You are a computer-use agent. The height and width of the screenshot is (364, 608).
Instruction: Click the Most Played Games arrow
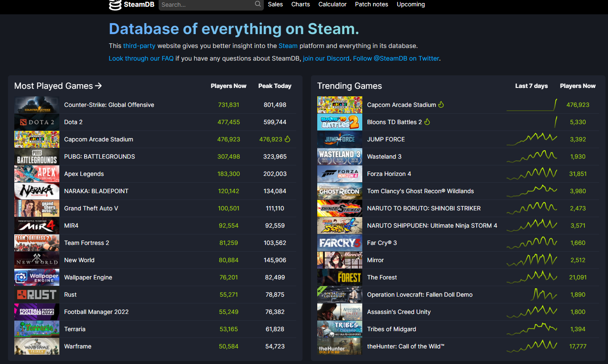point(98,86)
